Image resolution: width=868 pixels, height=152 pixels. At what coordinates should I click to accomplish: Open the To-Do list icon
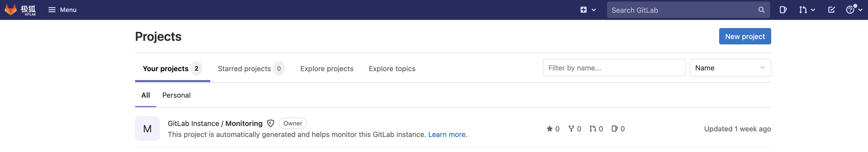point(831,10)
